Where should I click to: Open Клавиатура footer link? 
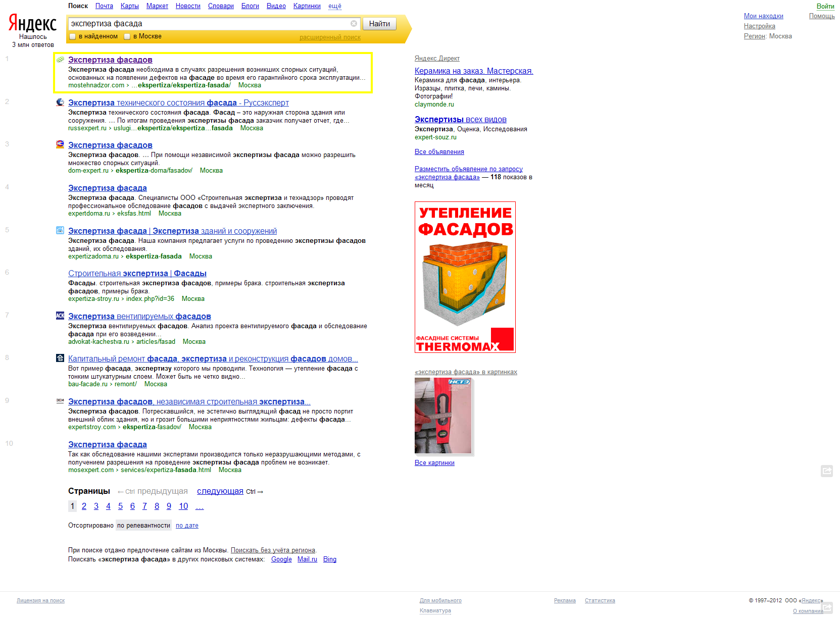[435, 611]
